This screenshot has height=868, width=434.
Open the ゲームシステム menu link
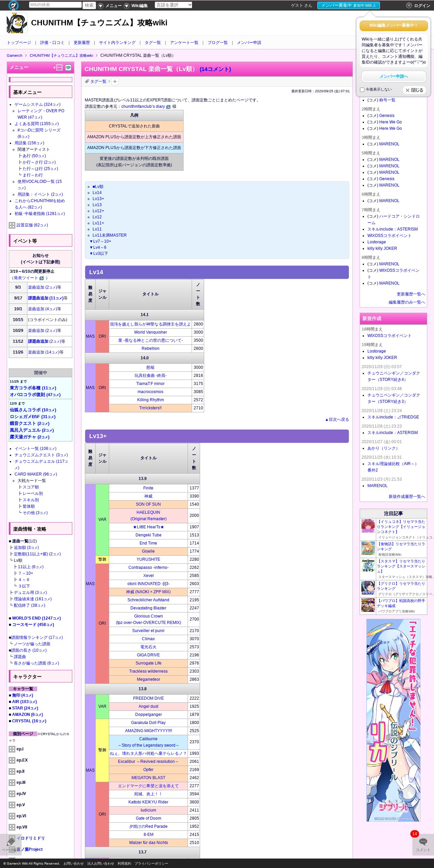[38, 104]
